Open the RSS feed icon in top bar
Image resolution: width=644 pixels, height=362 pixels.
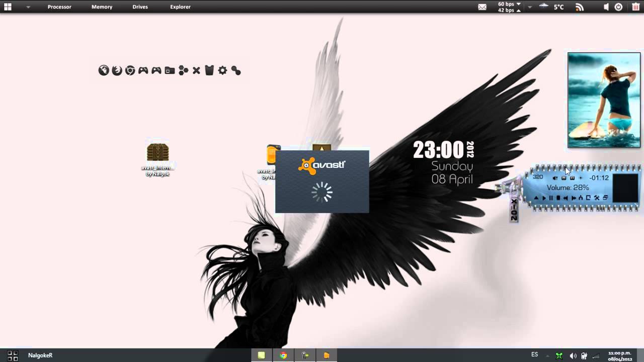[x=580, y=7]
